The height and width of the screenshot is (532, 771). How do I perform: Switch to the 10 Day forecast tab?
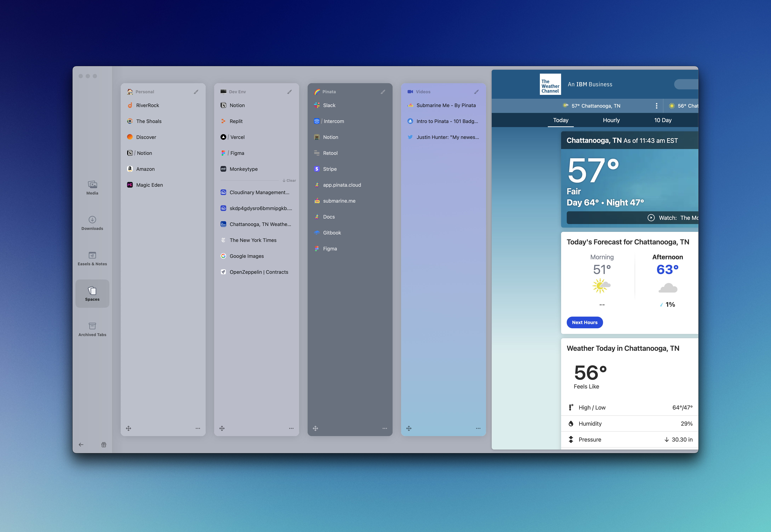[x=663, y=120]
